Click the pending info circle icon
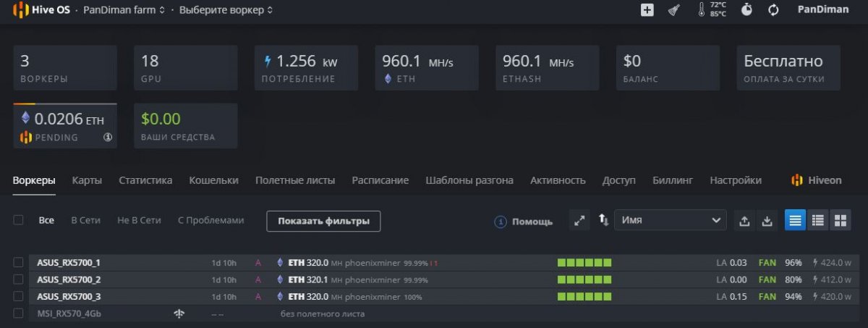Screen dimensions: 868x328 [x=108, y=137]
